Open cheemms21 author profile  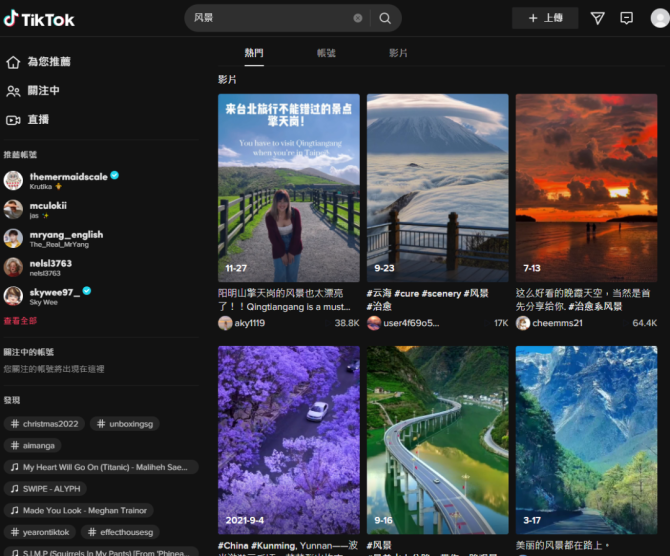click(x=557, y=323)
